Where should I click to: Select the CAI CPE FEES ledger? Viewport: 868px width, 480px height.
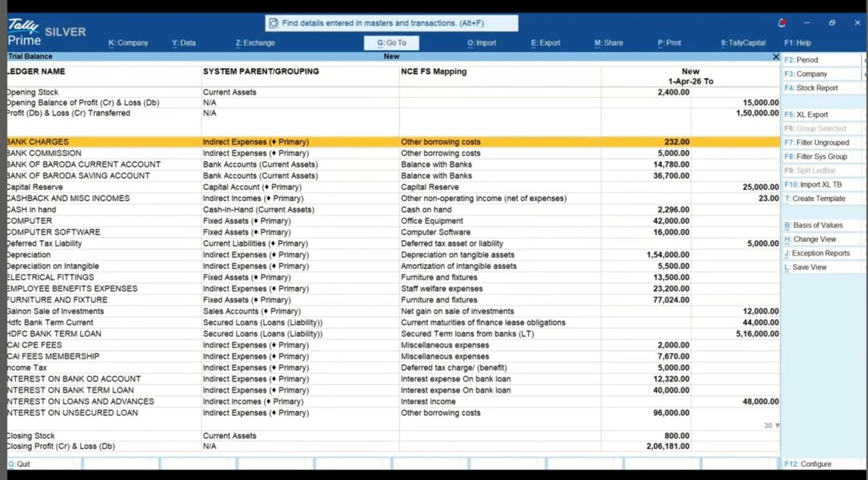click(36, 345)
